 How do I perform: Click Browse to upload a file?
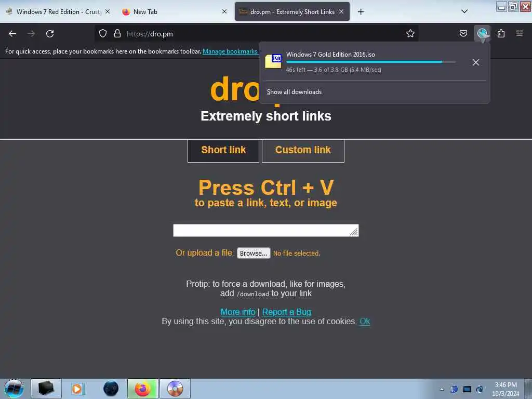coord(254,253)
